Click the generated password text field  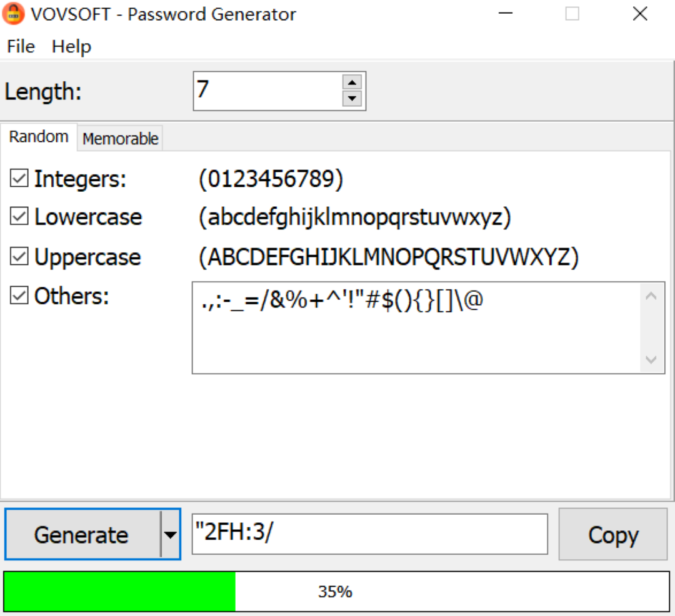370,534
